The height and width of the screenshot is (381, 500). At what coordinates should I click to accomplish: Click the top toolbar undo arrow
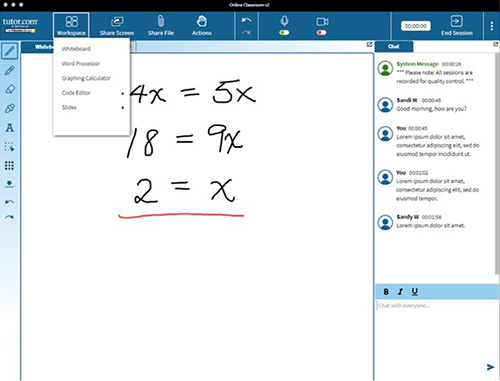click(246, 21)
